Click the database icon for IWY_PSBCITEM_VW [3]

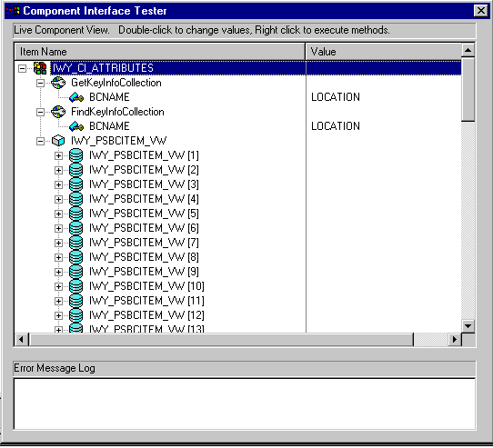pos(75,184)
